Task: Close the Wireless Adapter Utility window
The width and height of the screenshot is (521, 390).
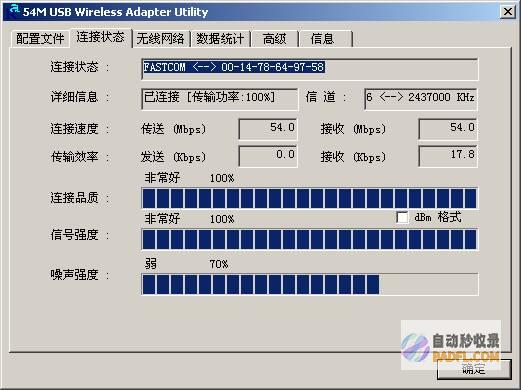Action: 508,12
